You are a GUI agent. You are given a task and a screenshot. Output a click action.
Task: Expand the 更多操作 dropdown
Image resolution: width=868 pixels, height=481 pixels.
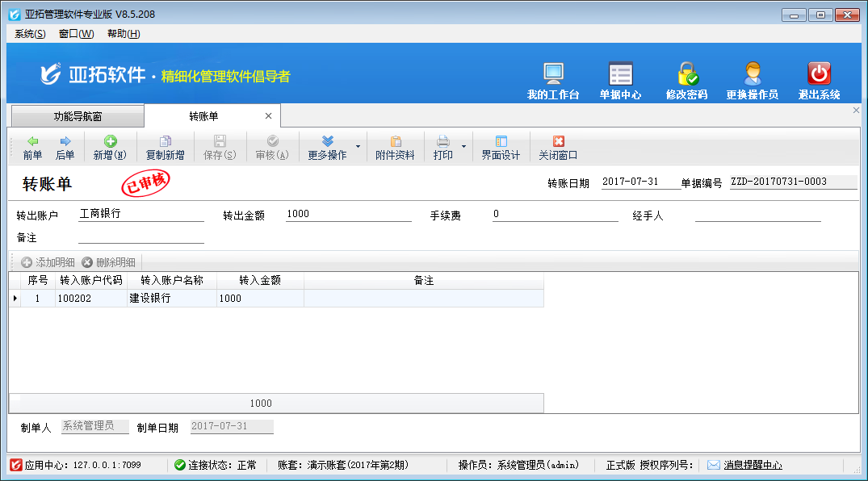(x=358, y=147)
